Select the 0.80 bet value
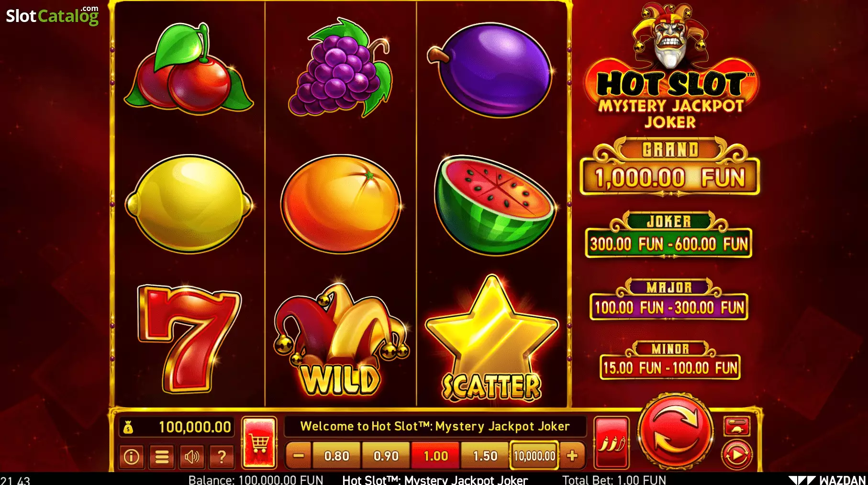Screen dimensions: 868x485 tap(337, 456)
